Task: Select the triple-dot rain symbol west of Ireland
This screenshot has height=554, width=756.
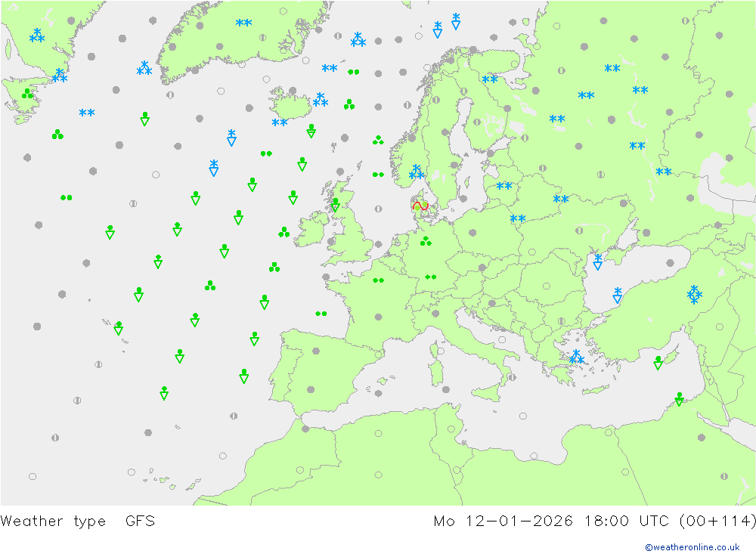Action: point(284,232)
